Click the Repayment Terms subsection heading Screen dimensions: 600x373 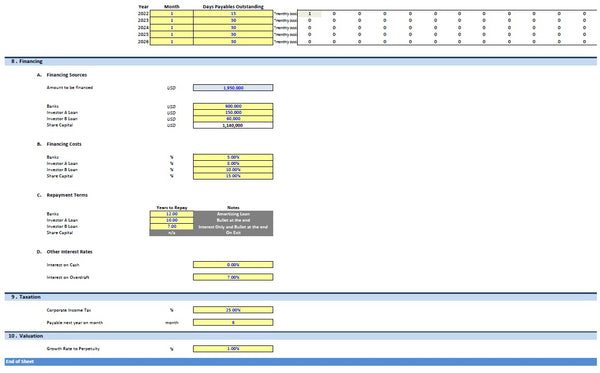[67, 195]
